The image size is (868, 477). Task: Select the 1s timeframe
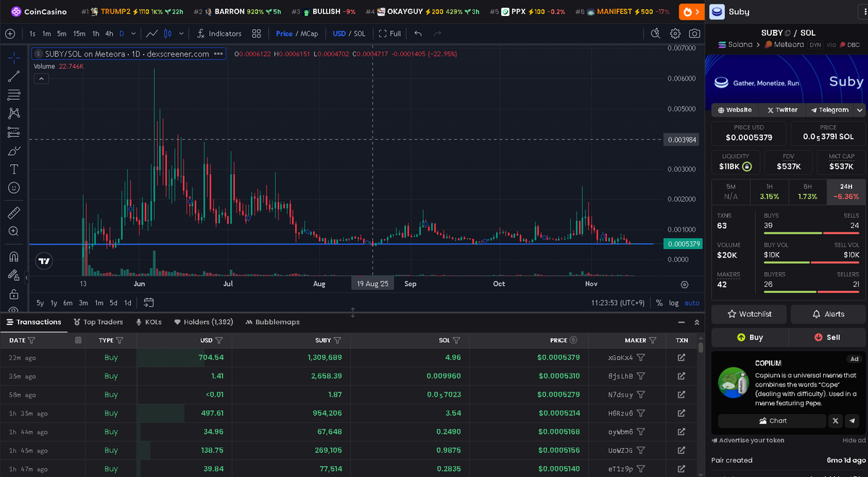click(33, 33)
